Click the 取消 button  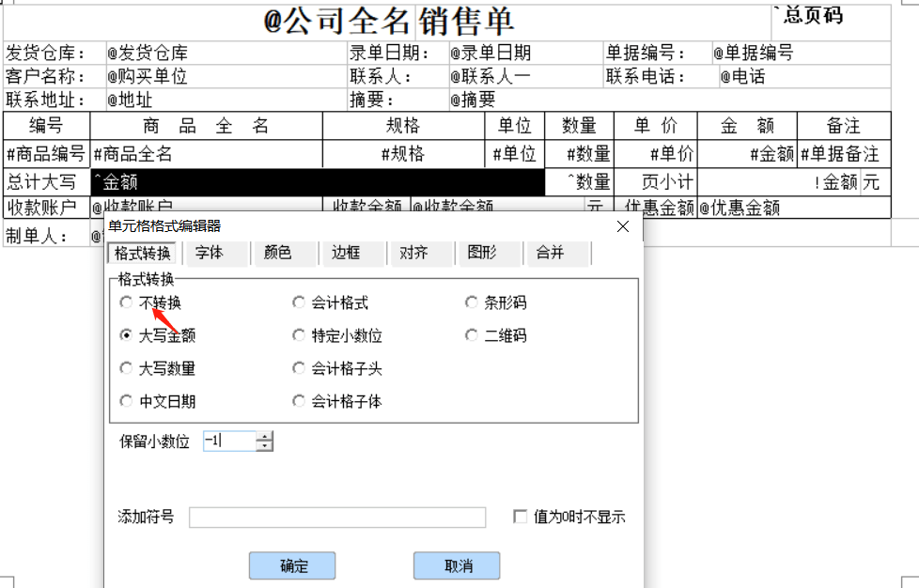(x=458, y=565)
